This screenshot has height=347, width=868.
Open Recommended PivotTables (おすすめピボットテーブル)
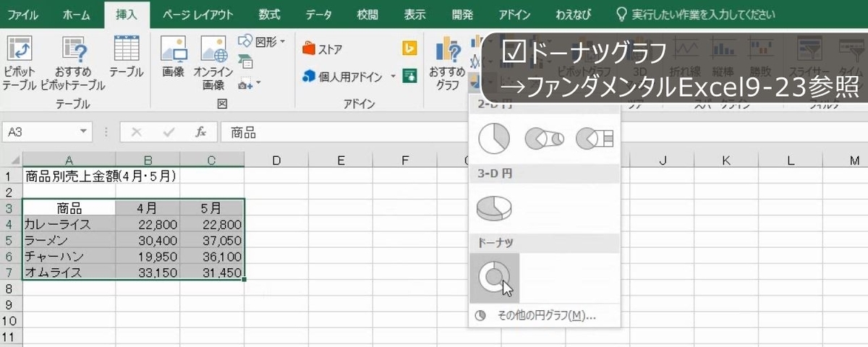coord(73,63)
